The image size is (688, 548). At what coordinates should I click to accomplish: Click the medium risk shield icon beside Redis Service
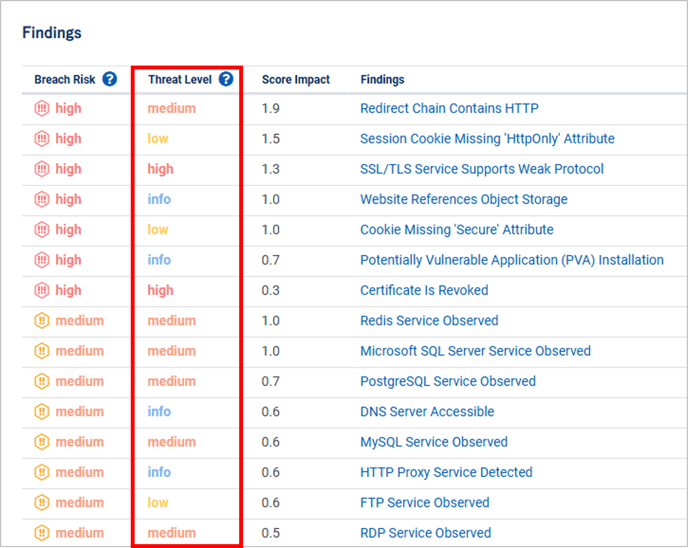pyautogui.click(x=42, y=321)
